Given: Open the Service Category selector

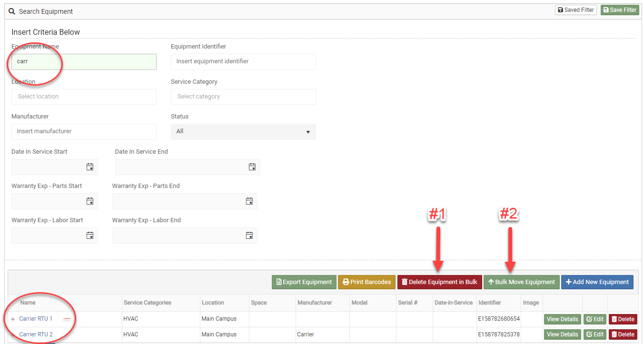Looking at the screenshot, I should pos(243,97).
